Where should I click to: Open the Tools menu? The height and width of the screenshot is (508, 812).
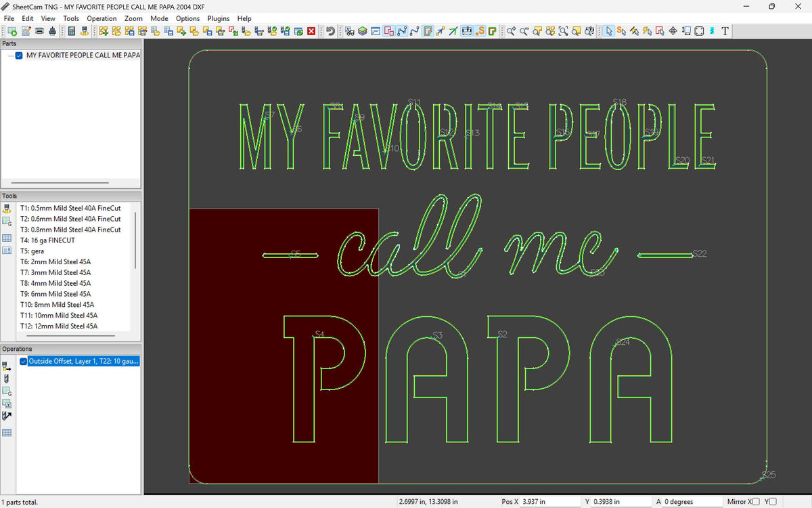(x=71, y=18)
